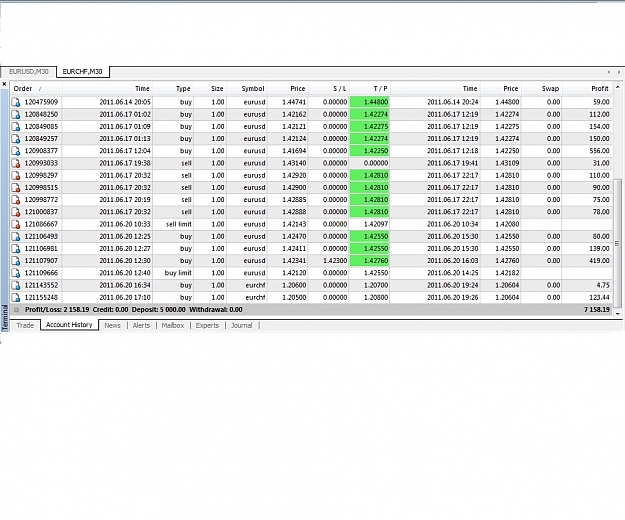Sort by the Symbol column header
Viewport: 625px width, 520px height.
click(247, 89)
